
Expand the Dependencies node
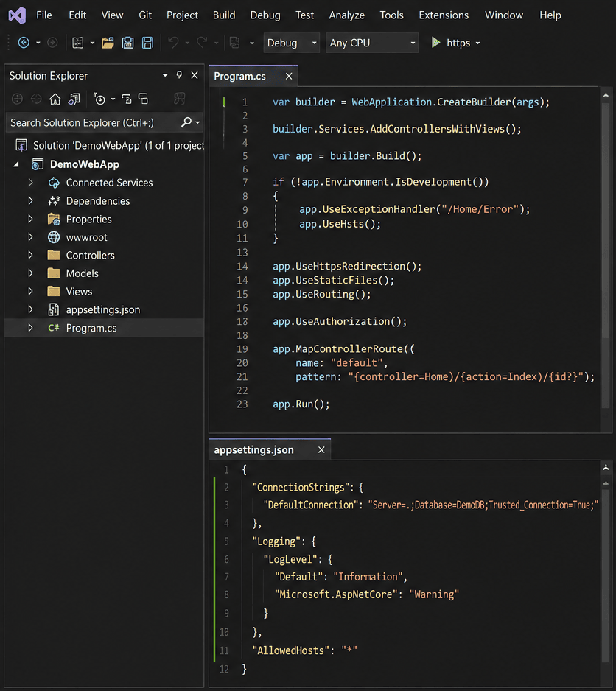30,201
